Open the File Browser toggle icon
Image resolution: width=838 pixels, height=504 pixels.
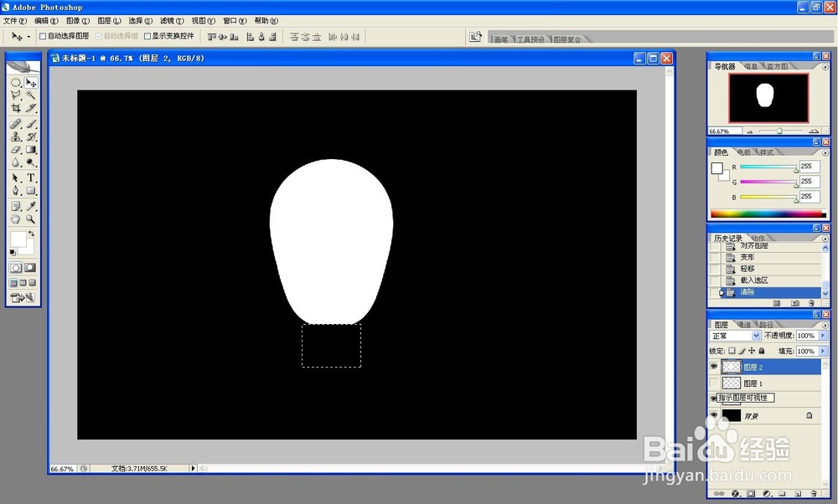point(475,37)
